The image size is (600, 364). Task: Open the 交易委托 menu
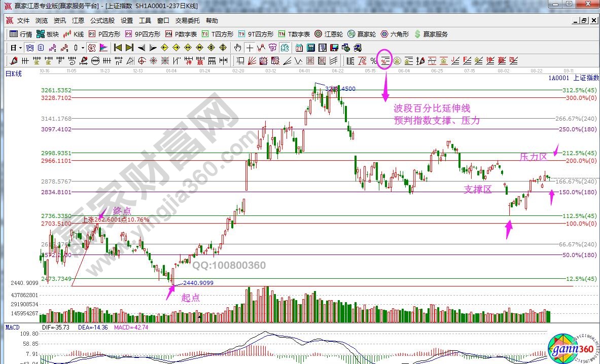(x=188, y=21)
